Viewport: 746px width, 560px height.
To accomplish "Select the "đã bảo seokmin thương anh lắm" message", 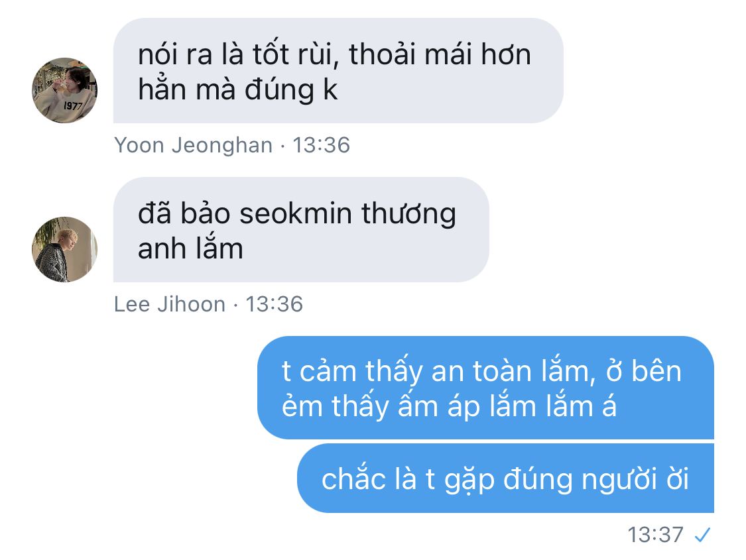I will (x=301, y=229).
